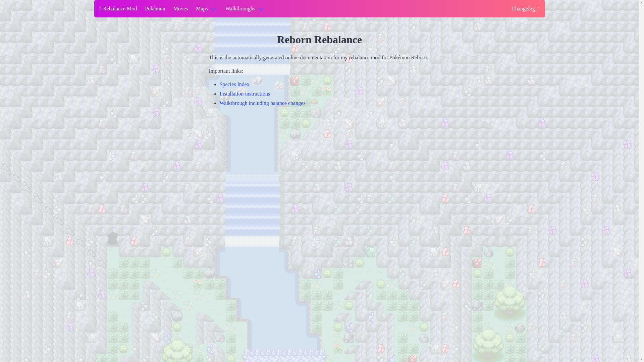Image resolution: width=644 pixels, height=362 pixels.
Task: Open Installation instructions link
Action: coord(245,94)
